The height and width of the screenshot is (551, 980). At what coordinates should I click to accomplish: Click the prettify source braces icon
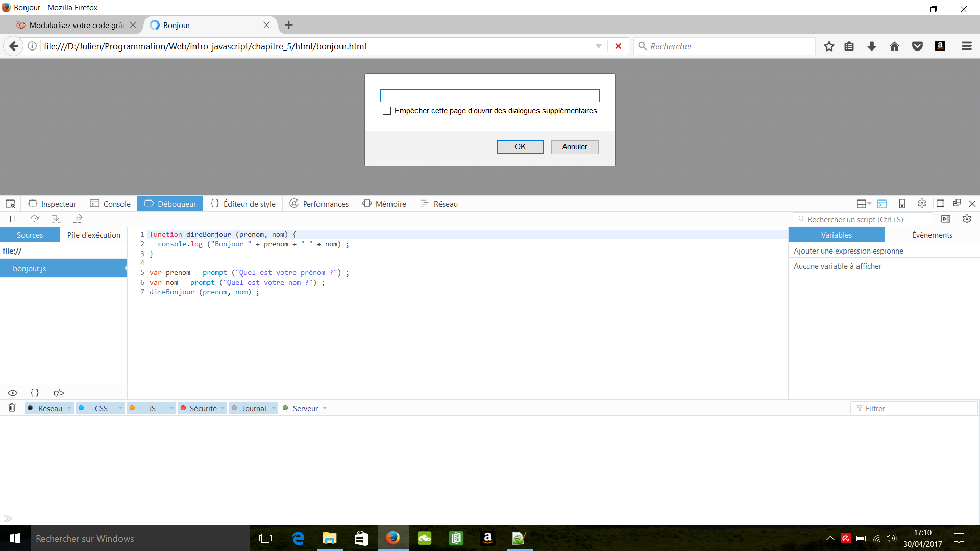(x=34, y=393)
